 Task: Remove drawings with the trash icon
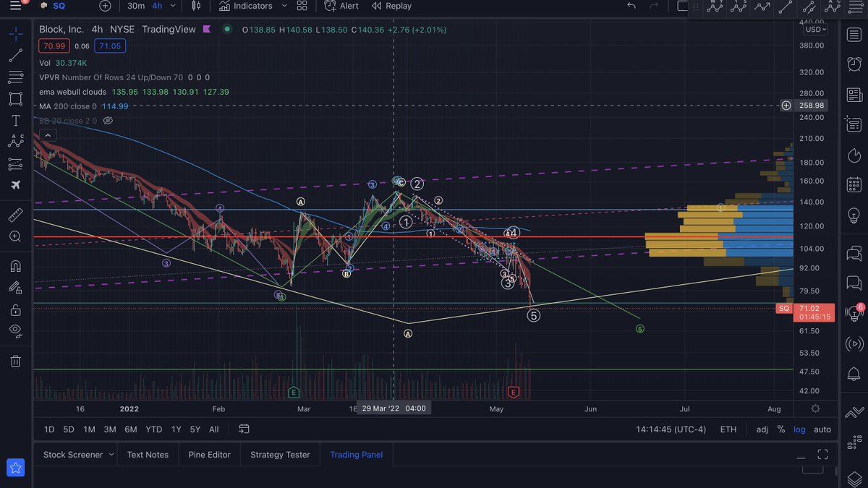15,361
